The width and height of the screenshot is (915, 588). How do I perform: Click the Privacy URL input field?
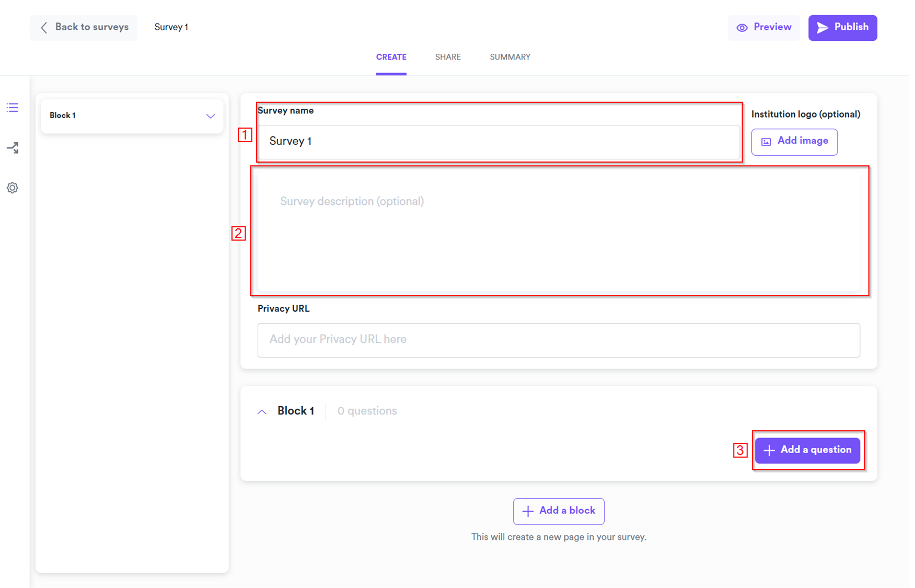558,340
